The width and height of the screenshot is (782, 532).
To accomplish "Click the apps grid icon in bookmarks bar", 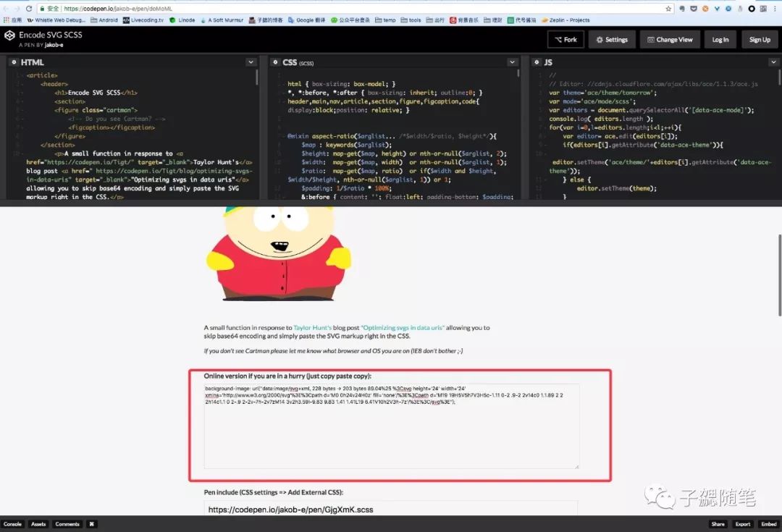I will click(x=6, y=20).
